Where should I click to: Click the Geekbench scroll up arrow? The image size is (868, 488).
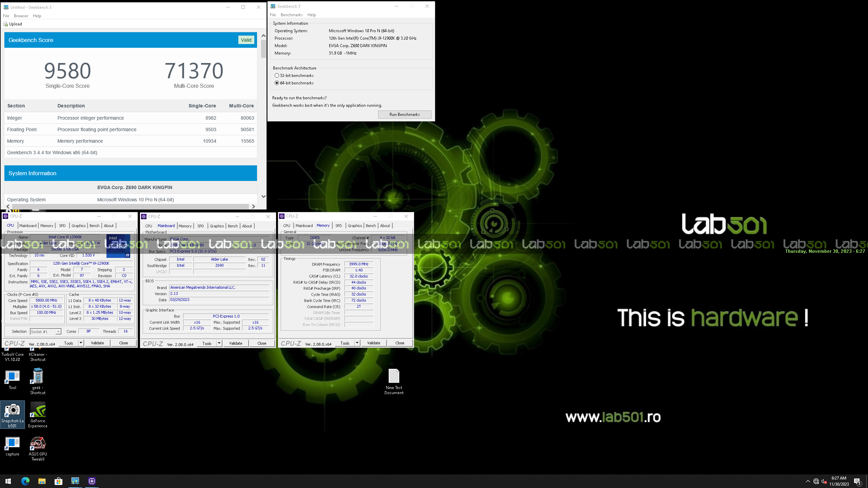(x=263, y=36)
